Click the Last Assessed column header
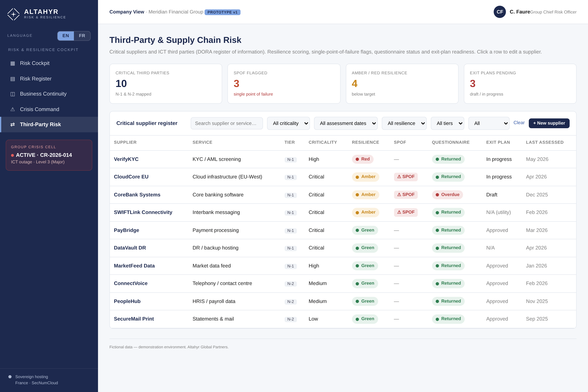588x392 pixels. click(x=545, y=143)
